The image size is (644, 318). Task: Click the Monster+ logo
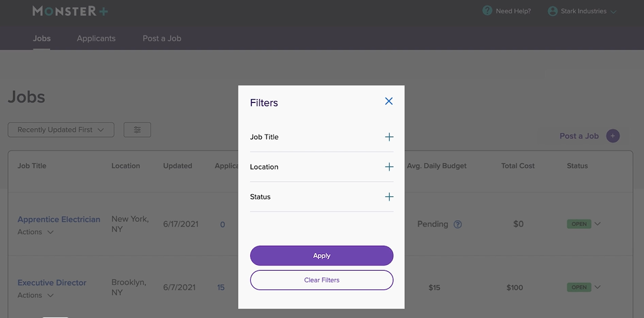coord(70,11)
